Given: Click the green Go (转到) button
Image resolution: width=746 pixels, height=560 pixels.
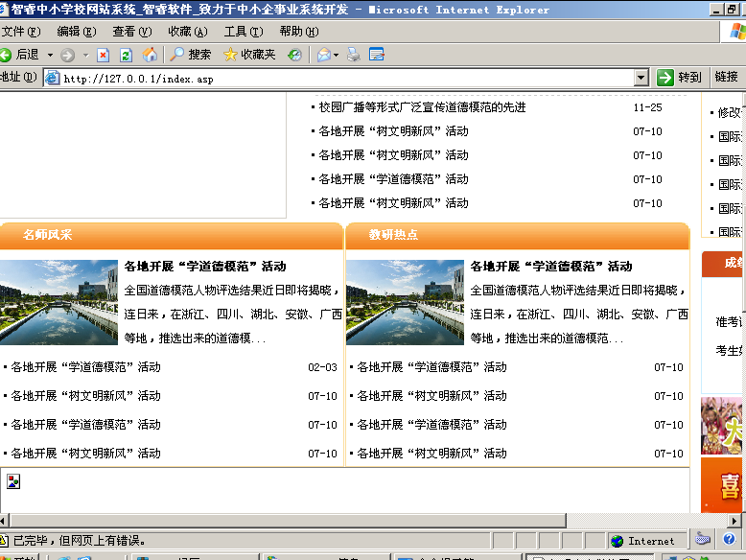Looking at the screenshot, I should point(679,77).
